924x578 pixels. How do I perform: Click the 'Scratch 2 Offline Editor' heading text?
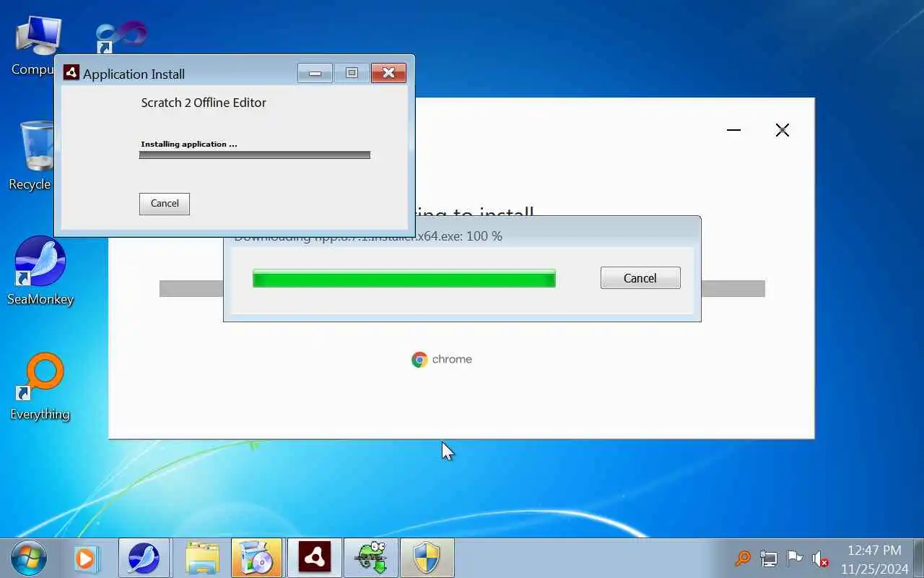pyautogui.click(x=204, y=103)
